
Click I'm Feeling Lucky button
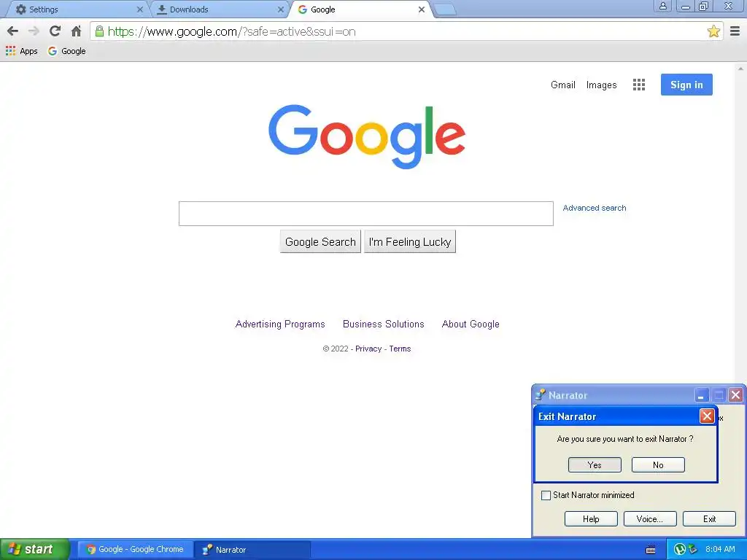[x=410, y=241]
